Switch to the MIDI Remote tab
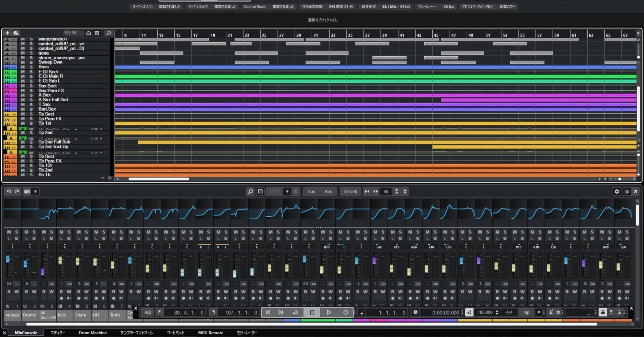Screen dimensions: 644x337 tap(211, 333)
